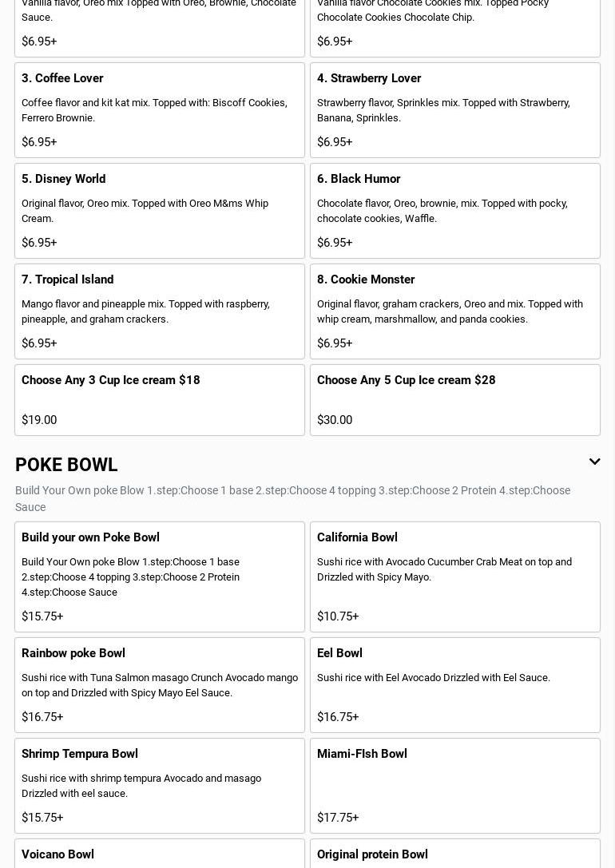
Task: Click the $15.75+ price of Build your own Poke Bowl
Action: click(42, 616)
